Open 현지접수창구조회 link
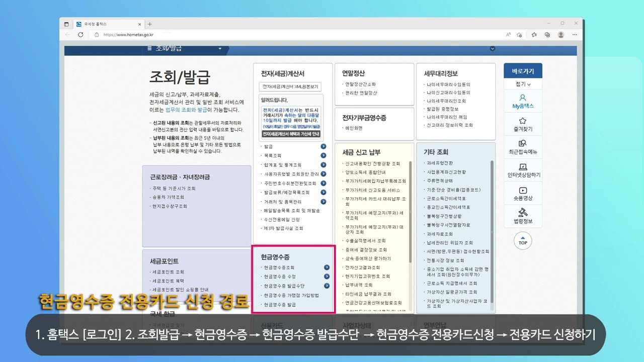Screen dimensions: 644x362 [x=170, y=207]
